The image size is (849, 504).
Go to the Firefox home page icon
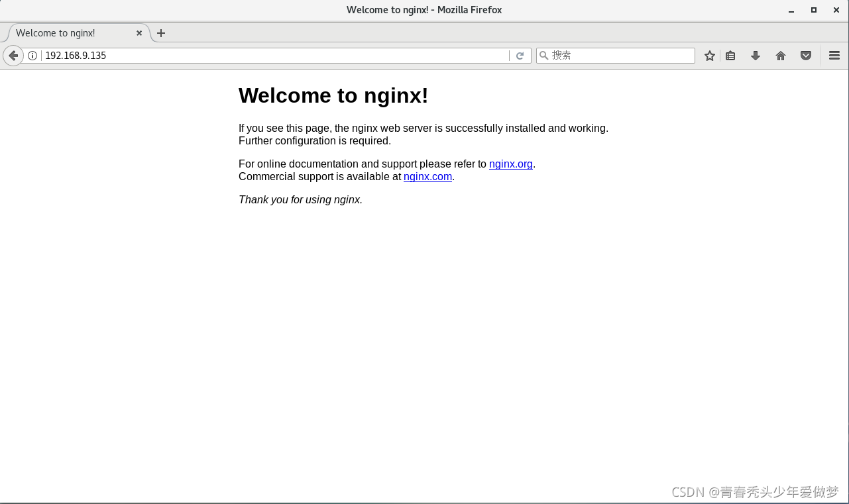pos(781,56)
